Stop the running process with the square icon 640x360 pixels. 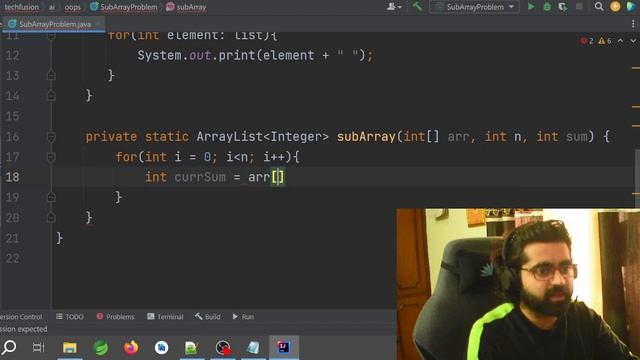pyautogui.click(x=579, y=7)
